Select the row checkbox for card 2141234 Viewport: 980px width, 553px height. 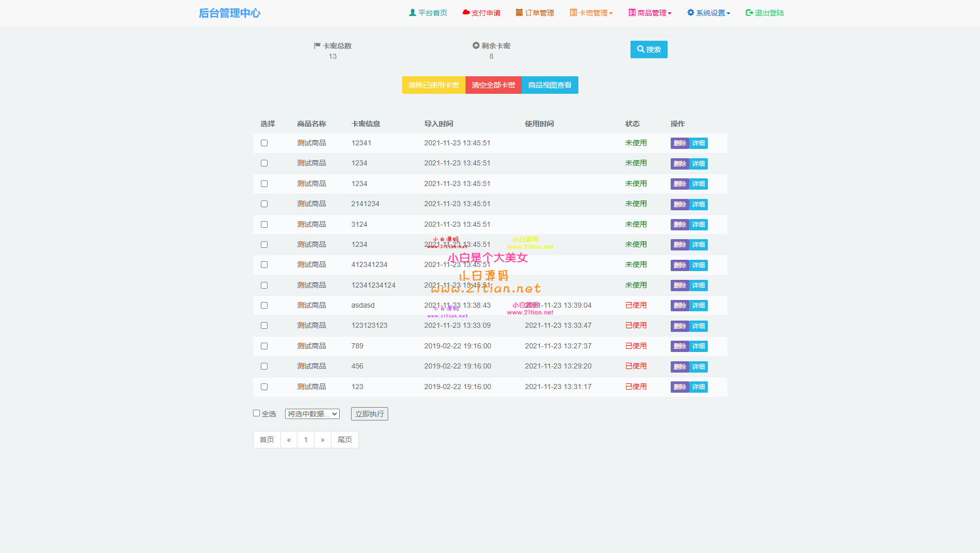[x=264, y=204]
